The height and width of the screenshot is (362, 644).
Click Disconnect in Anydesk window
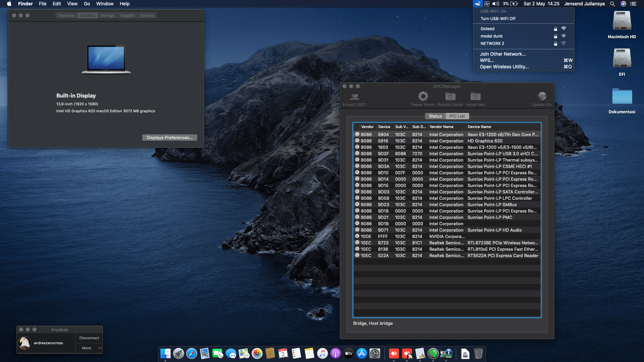pyautogui.click(x=89, y=338)
